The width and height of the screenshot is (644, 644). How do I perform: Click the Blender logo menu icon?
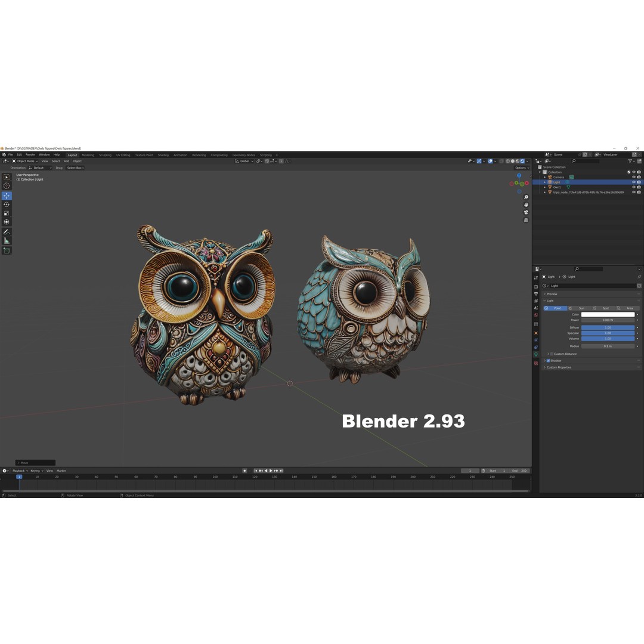pos(4,155)
